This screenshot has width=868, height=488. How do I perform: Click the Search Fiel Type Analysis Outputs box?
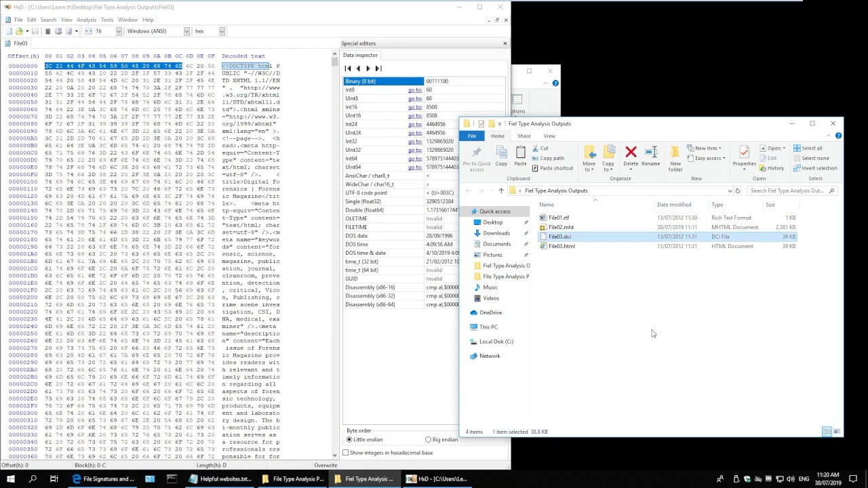pyautogui.click(x=793, y=191)
